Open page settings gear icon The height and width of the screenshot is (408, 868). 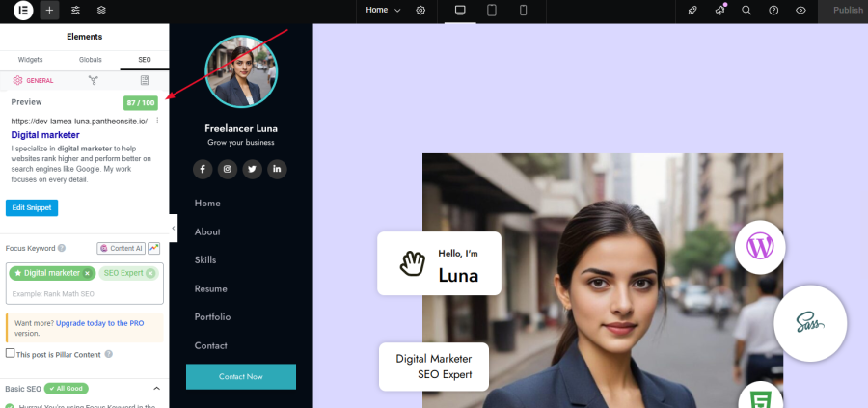point(420,10)
